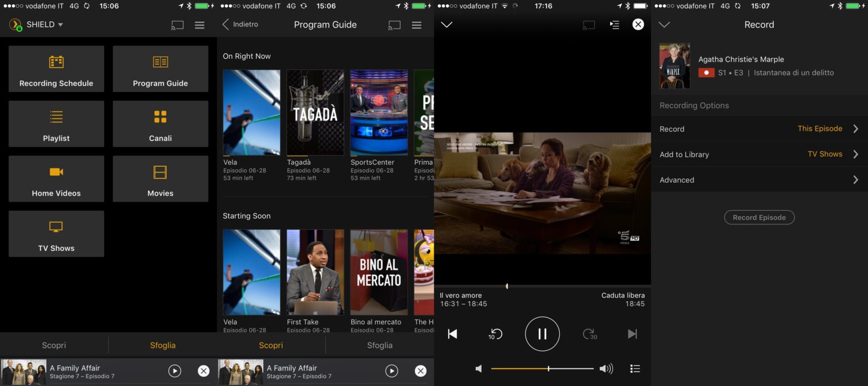Open the First Take program poster
This screenshot has height=386, width=868.
[x=315, y=272]
